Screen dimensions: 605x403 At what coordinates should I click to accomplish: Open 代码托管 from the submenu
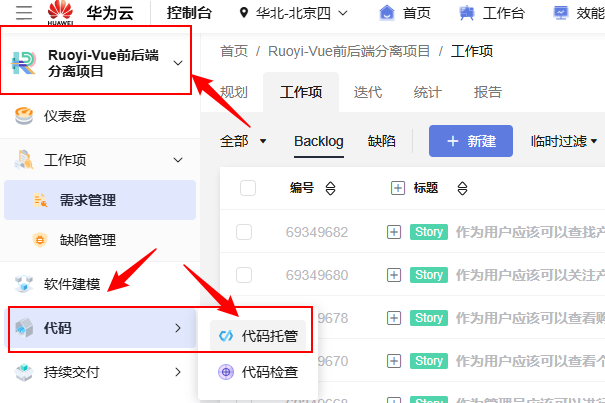tap(258, 336)
